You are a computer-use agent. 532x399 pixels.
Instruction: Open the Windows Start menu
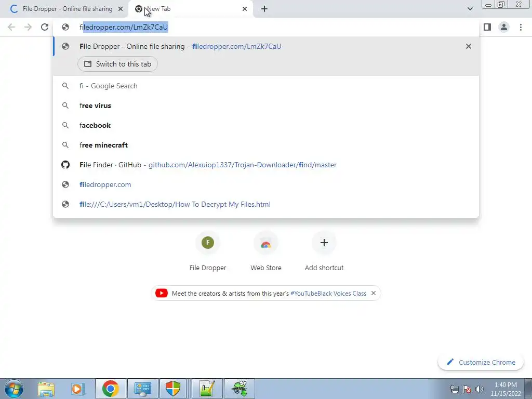[x=14, y=389]
